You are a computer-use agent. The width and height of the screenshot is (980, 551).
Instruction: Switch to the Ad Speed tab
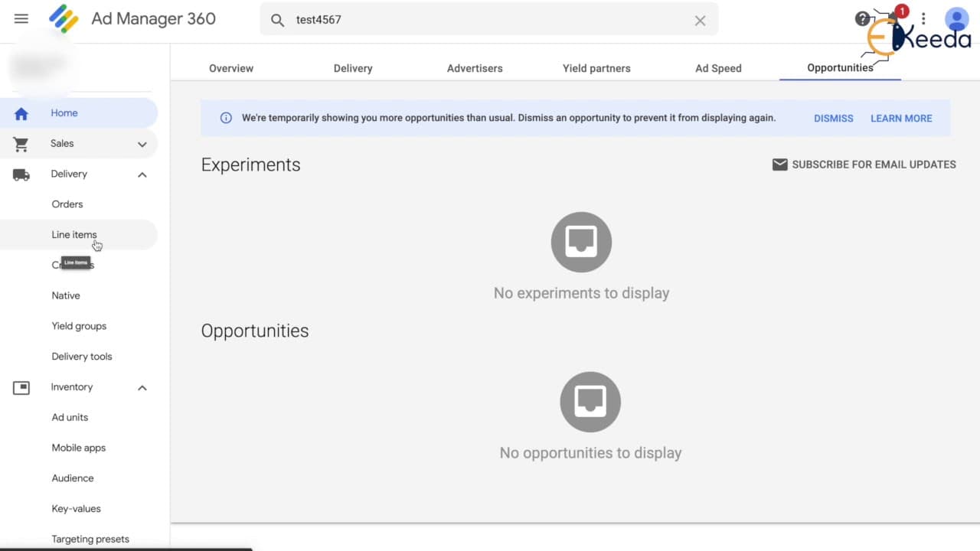tap(718, 68)
